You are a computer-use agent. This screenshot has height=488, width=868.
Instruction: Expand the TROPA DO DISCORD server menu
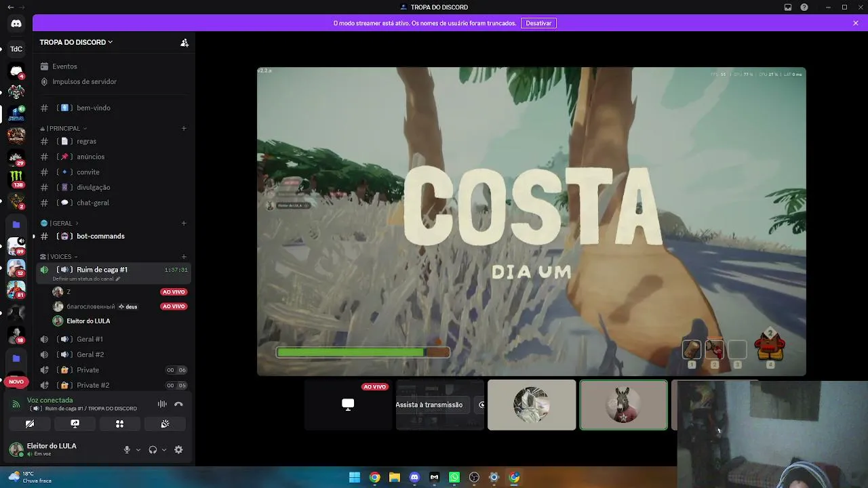(76, 42)
